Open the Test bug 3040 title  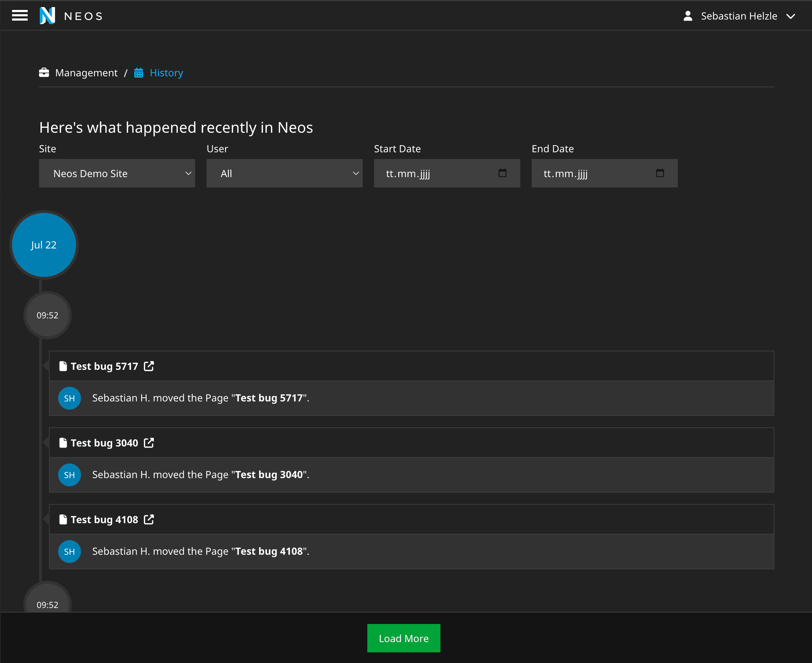[104, 443]
